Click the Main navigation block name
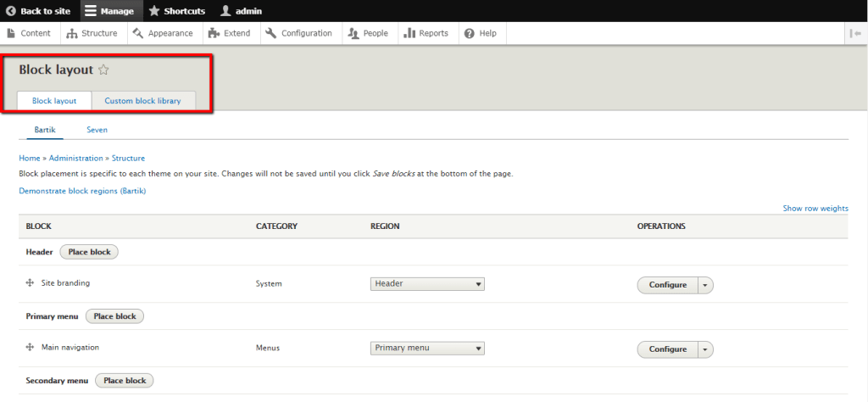Screen dimensions: 868x402 [x=70, y=347]
